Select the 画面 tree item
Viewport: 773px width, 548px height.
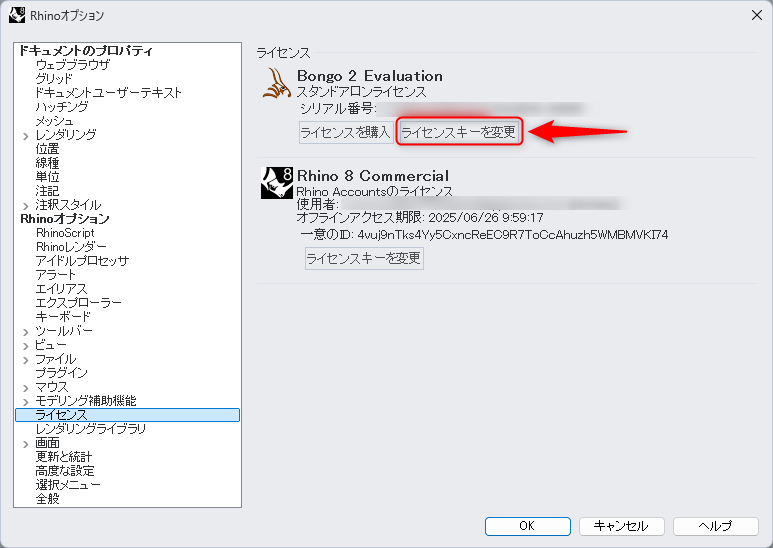pos(47,443)
